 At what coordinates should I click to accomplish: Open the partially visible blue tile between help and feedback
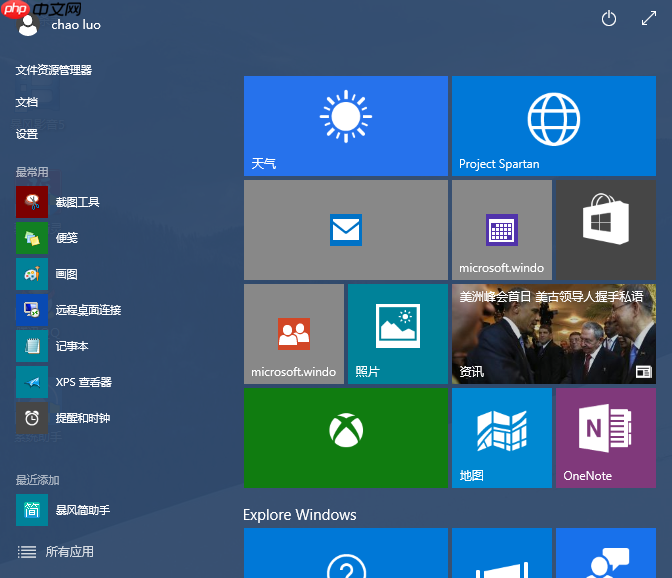502,553
